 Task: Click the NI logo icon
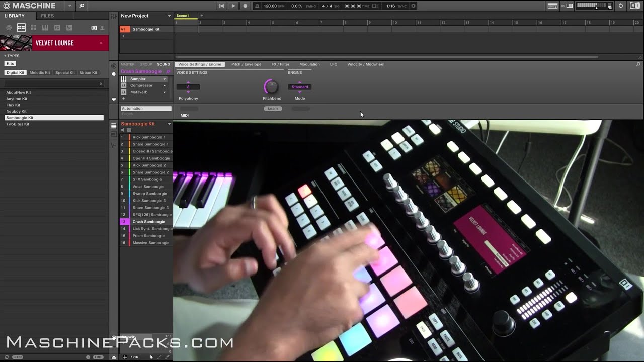pos(634,6)
